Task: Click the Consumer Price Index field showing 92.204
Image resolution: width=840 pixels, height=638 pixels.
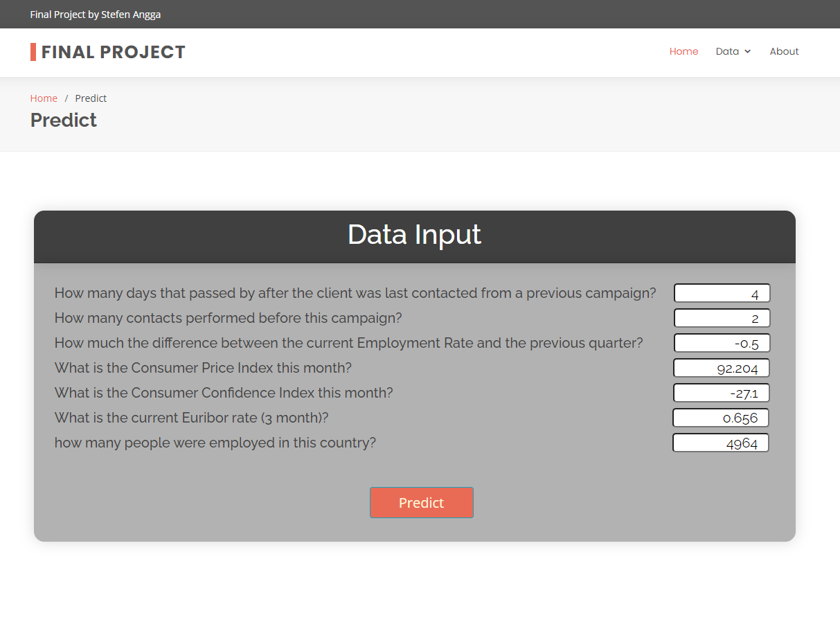Action: [722, 368]
